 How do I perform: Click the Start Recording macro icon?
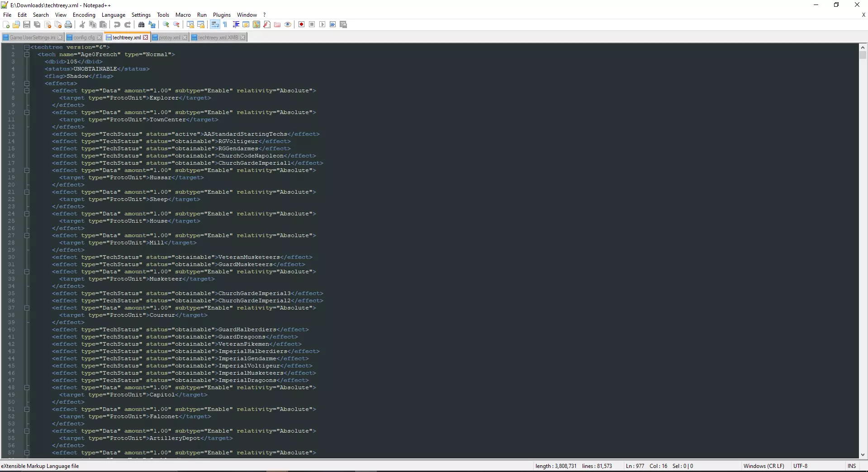(302, 24)
